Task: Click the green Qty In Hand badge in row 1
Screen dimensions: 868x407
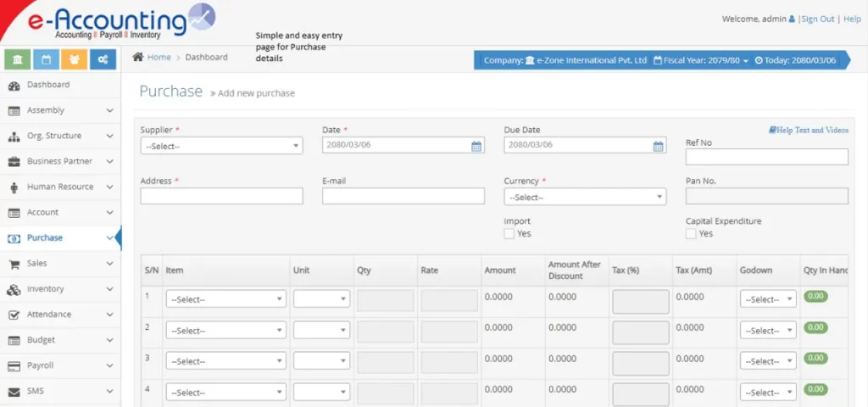Action: tap(815, 297)
